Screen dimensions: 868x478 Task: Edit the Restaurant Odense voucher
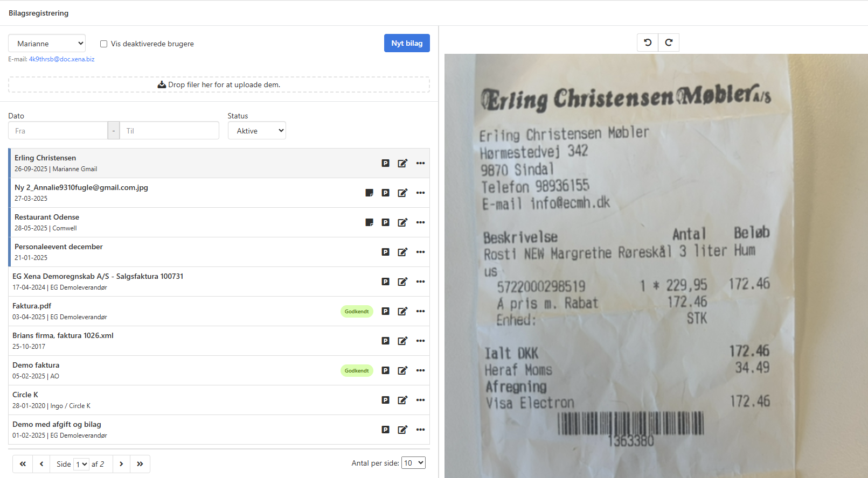click(402, 222)
